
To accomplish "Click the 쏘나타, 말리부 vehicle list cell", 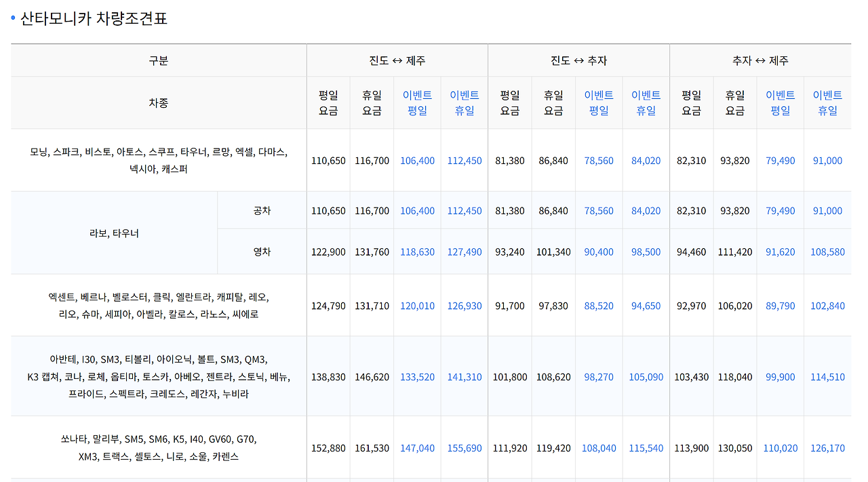I will (159, 448).
